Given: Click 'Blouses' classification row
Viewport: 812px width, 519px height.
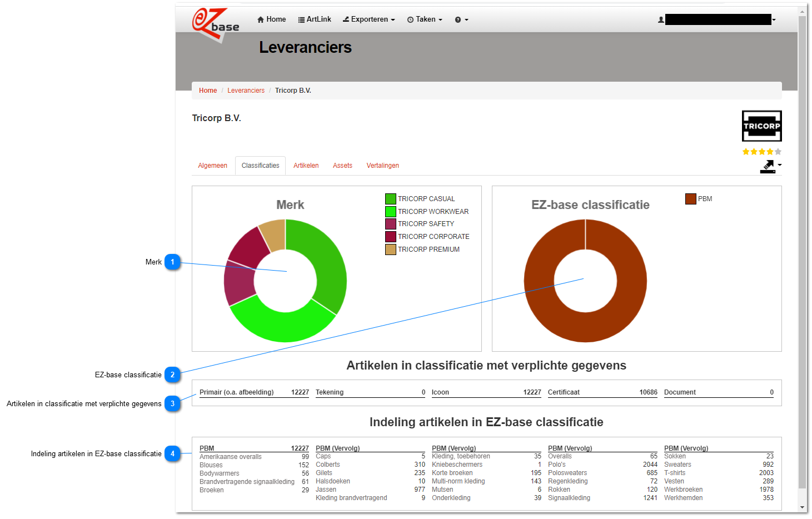Looking at the screenshot, I should (254, 465).
